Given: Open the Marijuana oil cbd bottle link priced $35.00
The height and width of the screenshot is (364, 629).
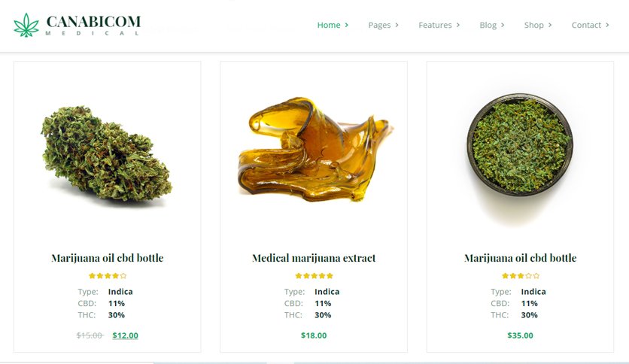Looking at the screenshot, I should 521,258.
